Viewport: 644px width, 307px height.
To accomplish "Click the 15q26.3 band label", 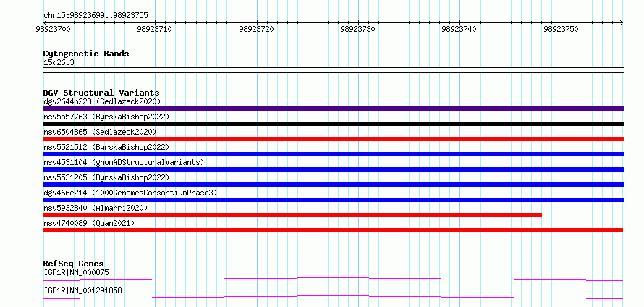I will pyautogui.click(x=59, y=63).
